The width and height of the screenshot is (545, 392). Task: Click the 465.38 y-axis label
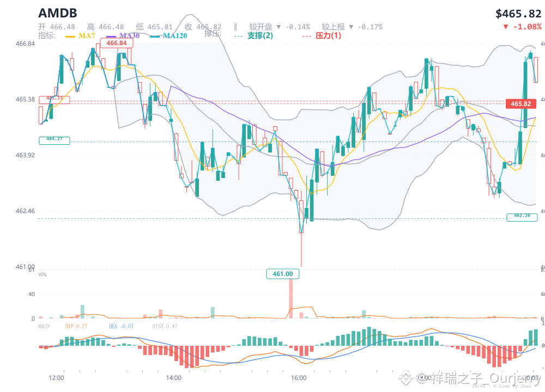pyautogui.click(x=25, y=99)
